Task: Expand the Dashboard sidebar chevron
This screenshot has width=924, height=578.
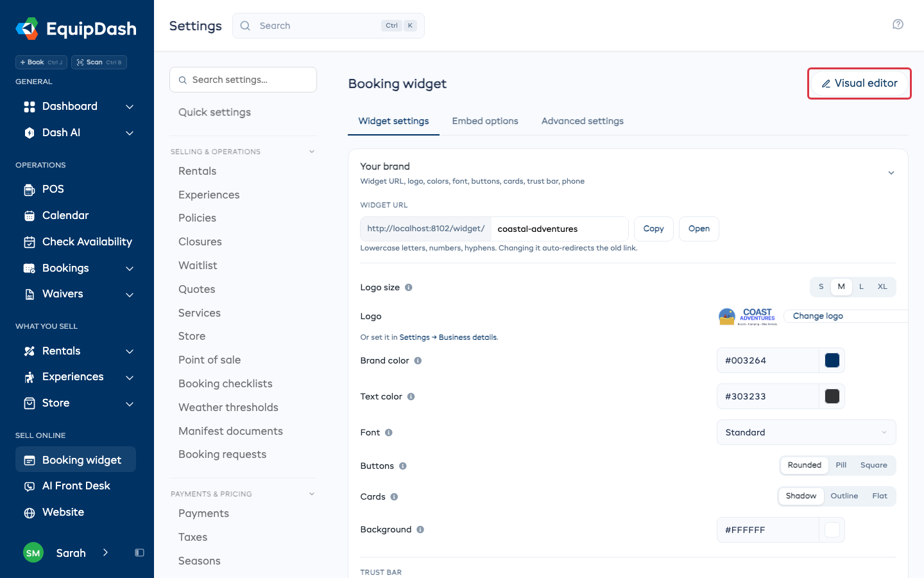Action: [130, 107]
